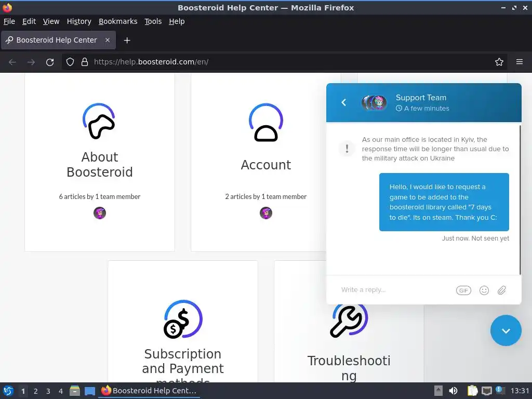Click the "A few minutes" reply time
Viewport: 532px width, 399px height.
(423, 109)
